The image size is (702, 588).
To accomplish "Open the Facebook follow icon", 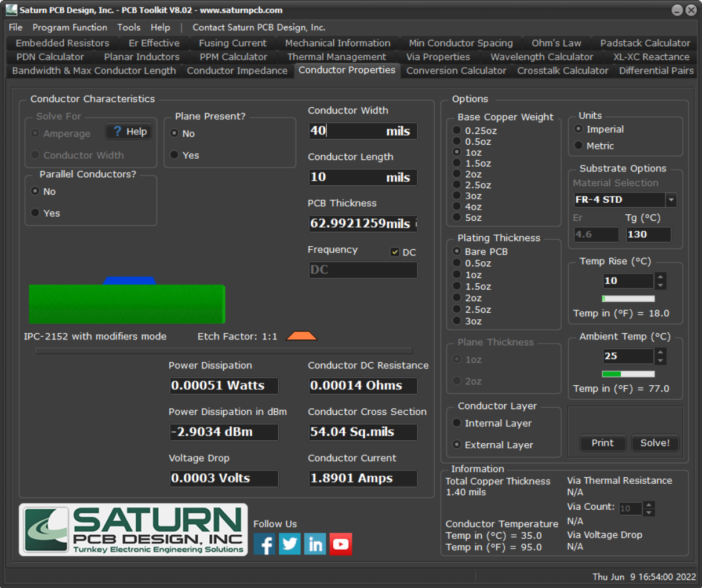I will [x=264, y=544].
